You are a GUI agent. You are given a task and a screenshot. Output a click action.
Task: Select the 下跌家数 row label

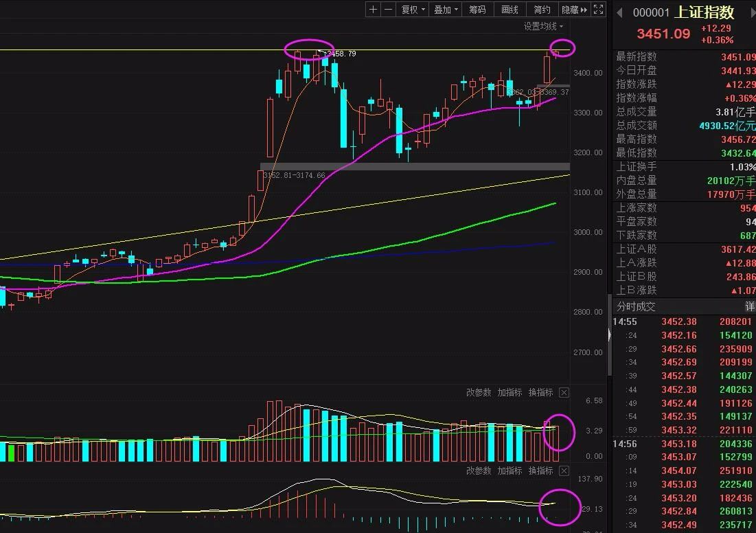[637, 236]
